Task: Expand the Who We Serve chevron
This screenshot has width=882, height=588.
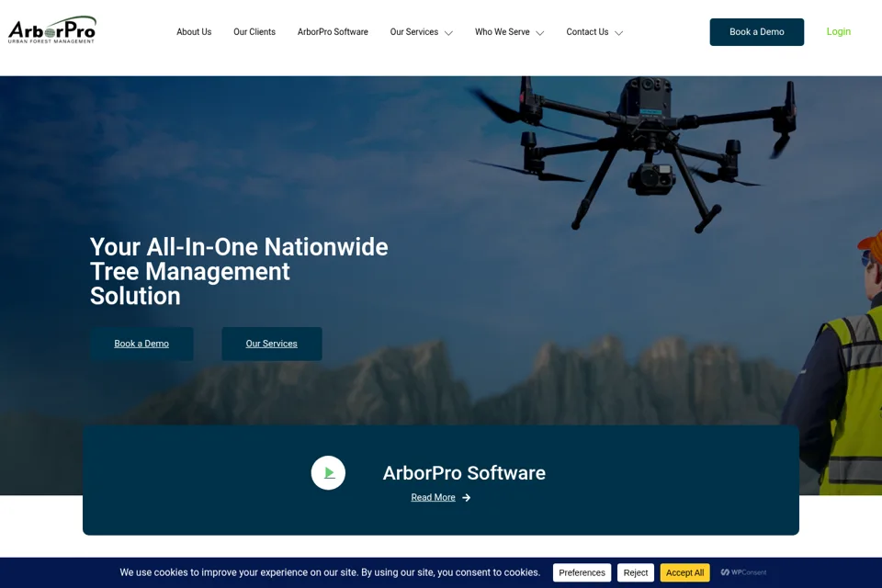Action: click(540, 33)
